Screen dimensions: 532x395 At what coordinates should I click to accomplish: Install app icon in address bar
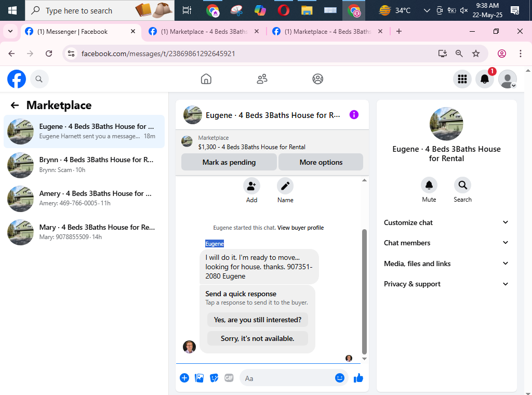(442, 54)
